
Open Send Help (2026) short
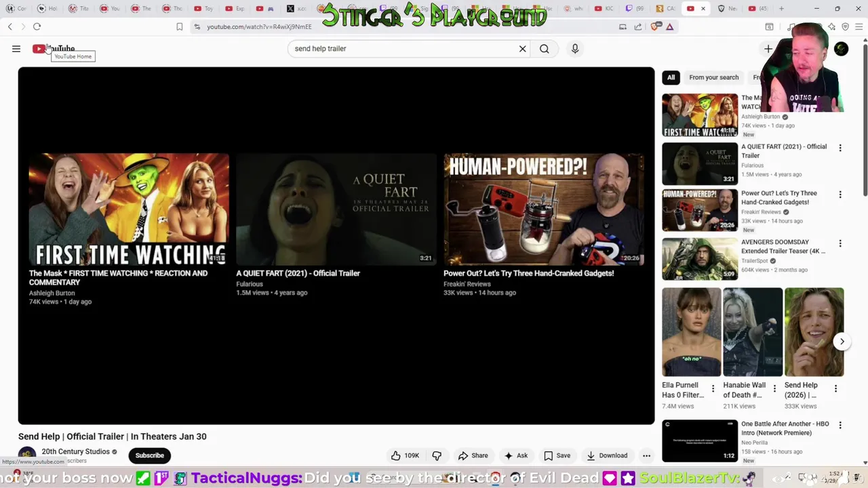[814, 332]
